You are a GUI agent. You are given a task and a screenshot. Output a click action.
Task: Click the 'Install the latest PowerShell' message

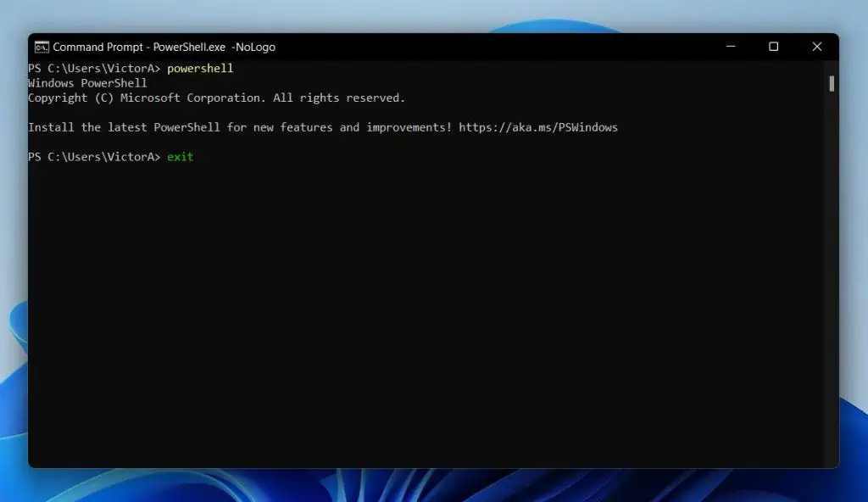click(323, 127)
